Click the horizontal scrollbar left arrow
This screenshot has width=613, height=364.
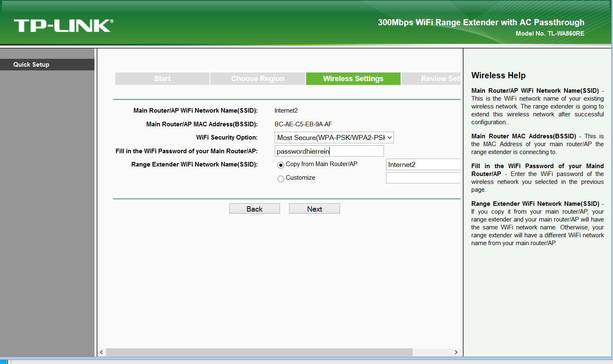[x=101, y=352]
